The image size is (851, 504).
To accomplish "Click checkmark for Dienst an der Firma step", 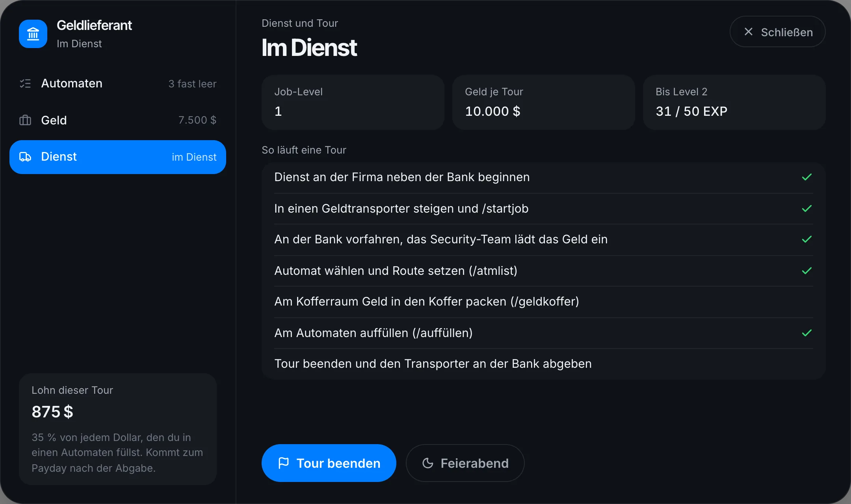I will (x=807, y=177).
